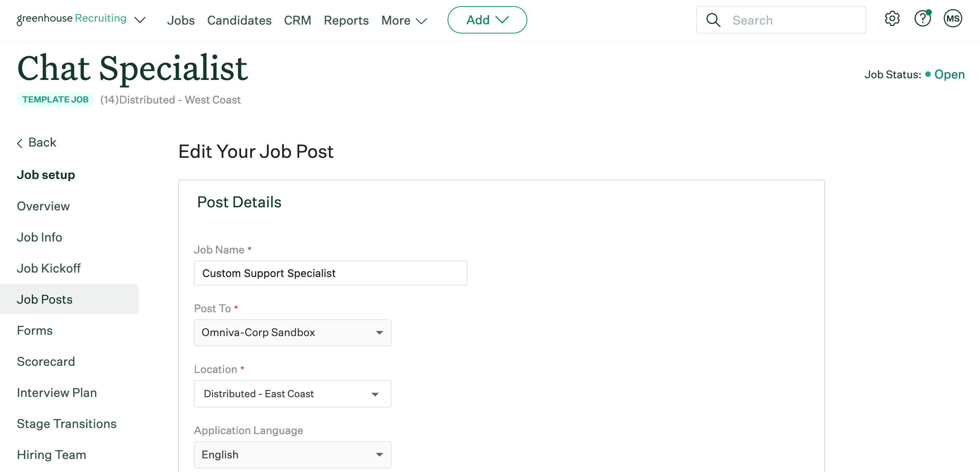Open the Reports menu item
The height and width of the screenshot is (472, 980).
point(346,19)
